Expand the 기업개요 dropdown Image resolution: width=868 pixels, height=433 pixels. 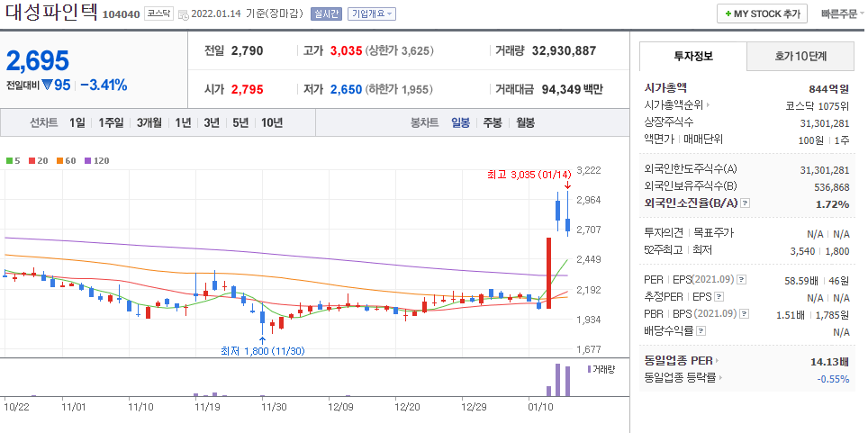pyautogui.click(x=372, y=14)
